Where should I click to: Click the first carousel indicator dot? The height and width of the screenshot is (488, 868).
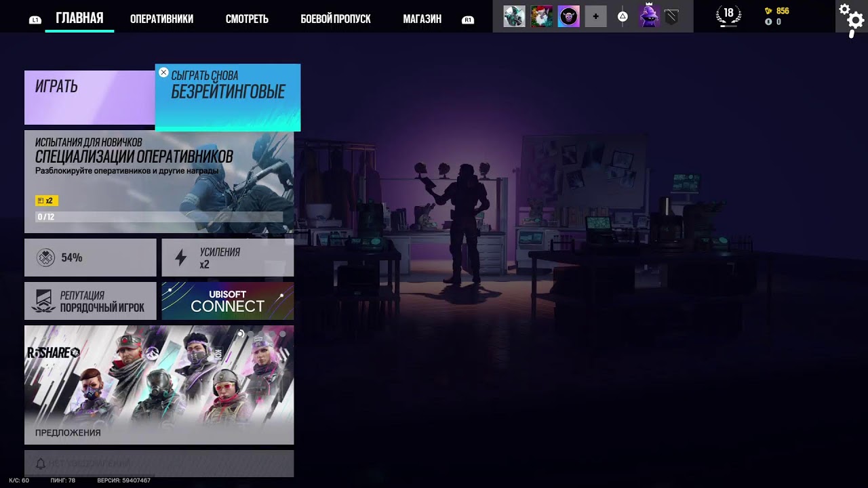(x=240, y=333)
